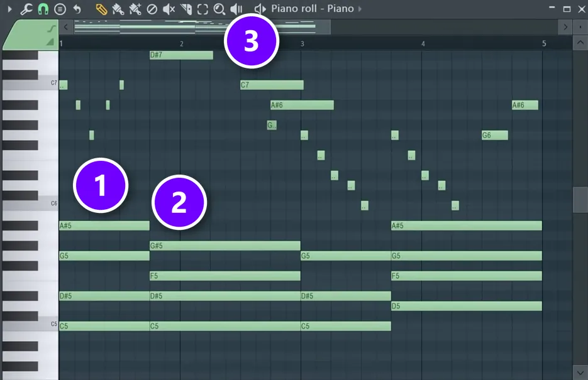Close the Piano roll window
This screenshot has width=588, height=380.
(582, 9)
